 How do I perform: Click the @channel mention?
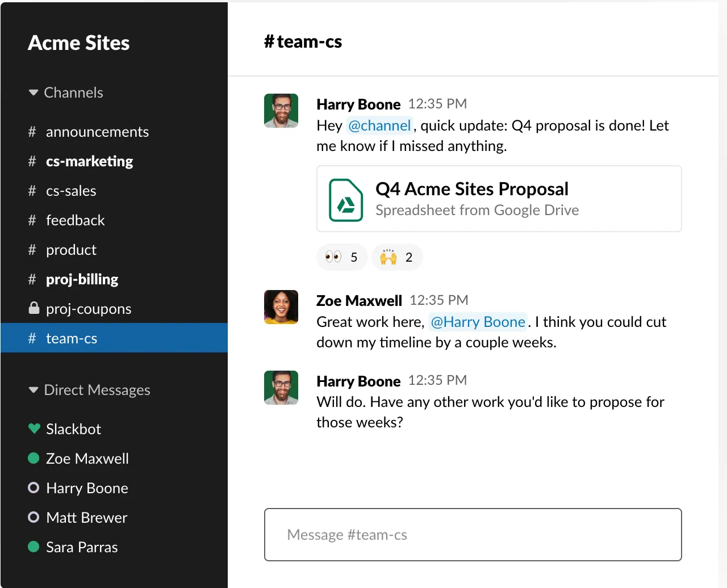coord(379,125)
